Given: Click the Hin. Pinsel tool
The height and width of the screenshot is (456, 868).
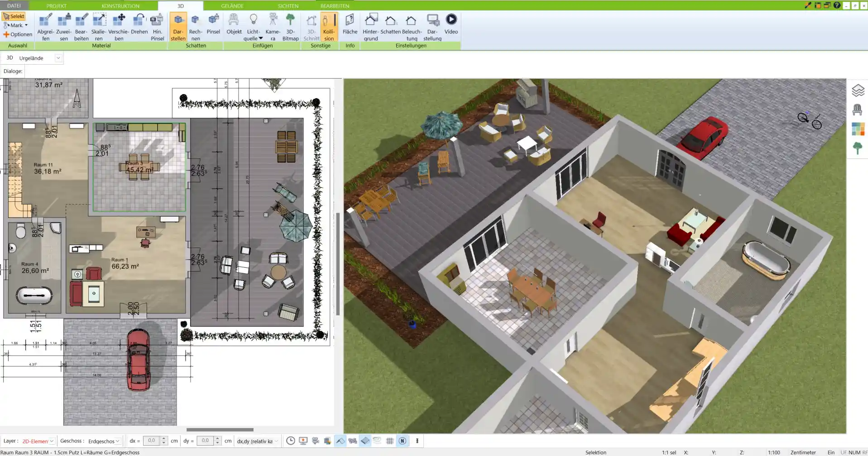Looking at the screenshot, I should [157, 27].
